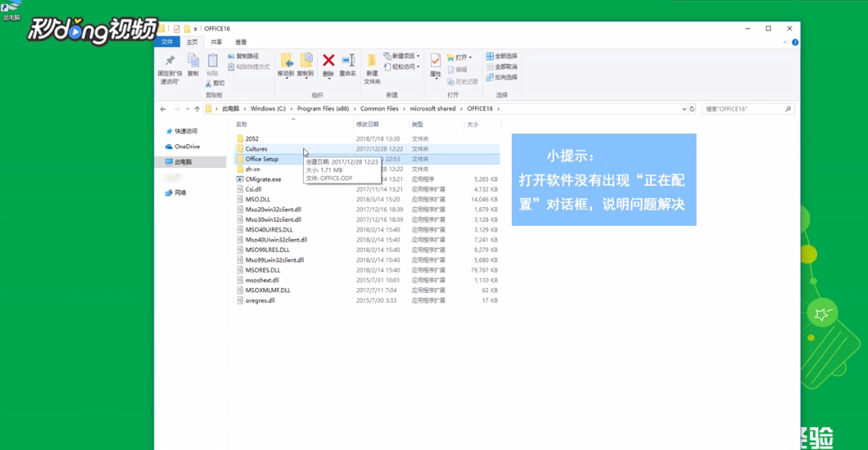868x450 pixels.
Task: Click Invert selection (反向选择)
Action: point(502,78)
